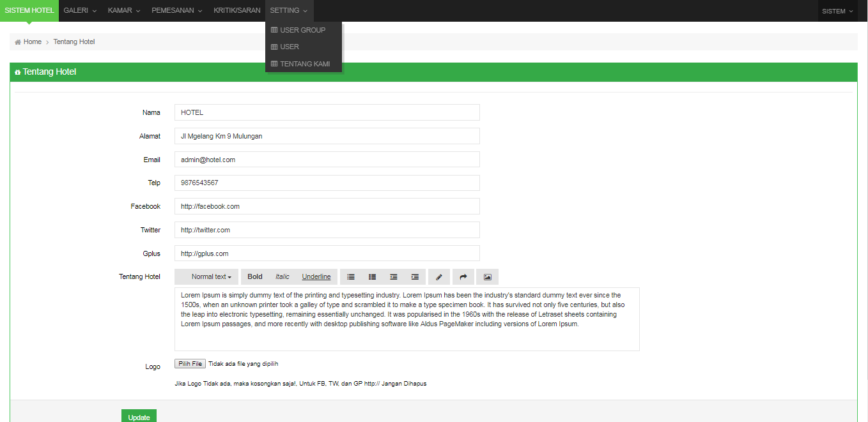Choose TENTANG KAMI in Setting menu

tap(304, 64)
